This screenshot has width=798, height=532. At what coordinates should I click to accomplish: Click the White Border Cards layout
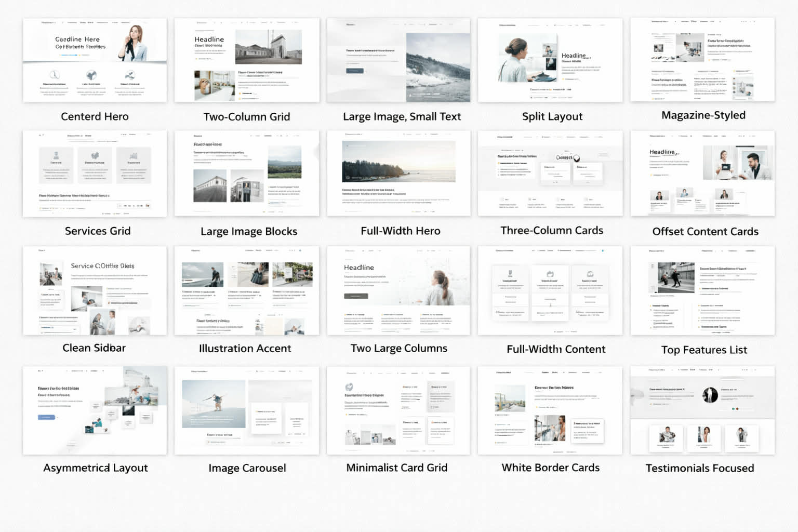550,410
